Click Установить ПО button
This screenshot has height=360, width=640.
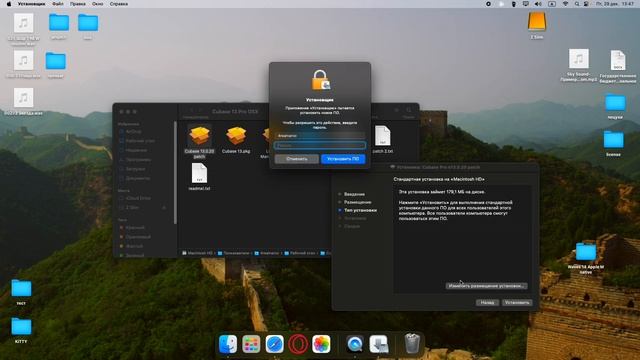pyautogui.click(x=343, y=159)
